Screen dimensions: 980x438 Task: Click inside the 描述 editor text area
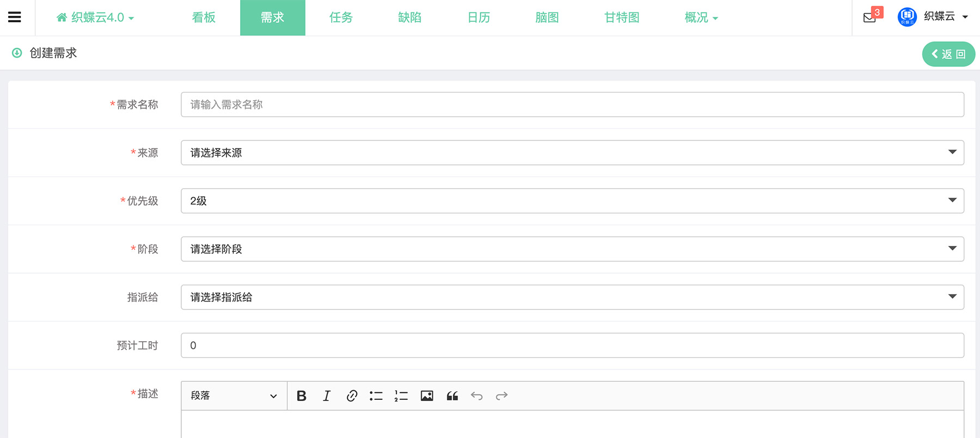pos(572,424)
